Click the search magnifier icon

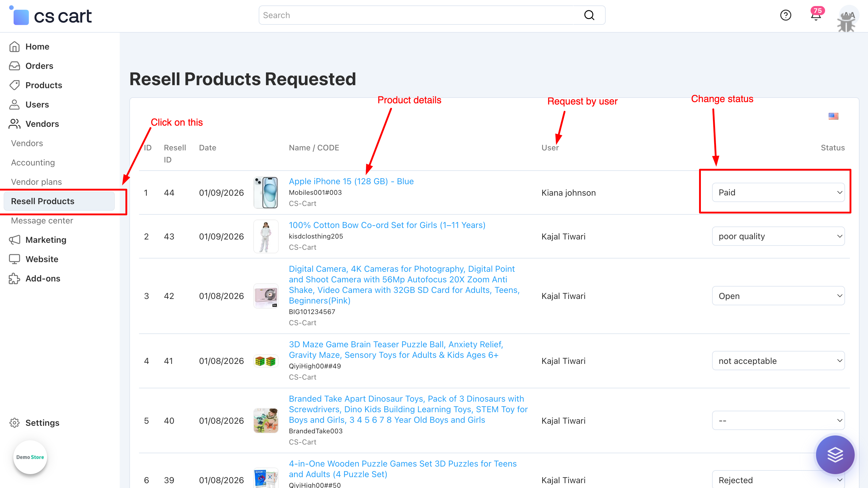(x=589, y=15)
